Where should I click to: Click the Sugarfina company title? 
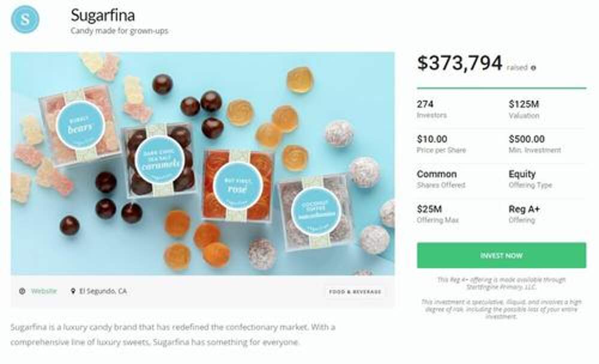click(x=102, y=14)
